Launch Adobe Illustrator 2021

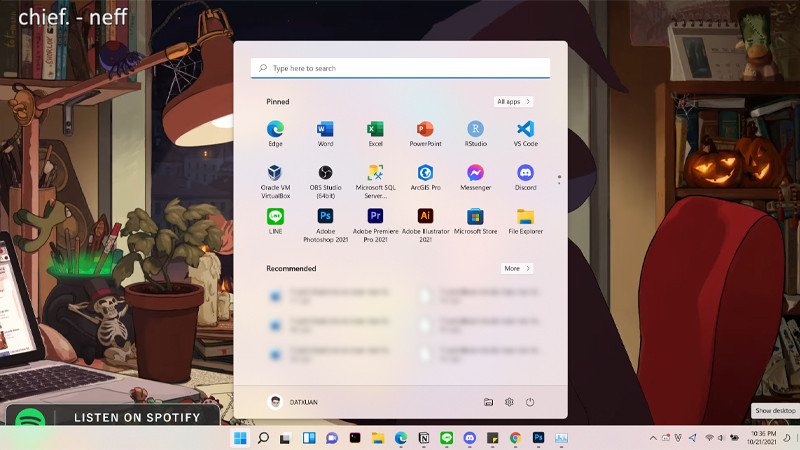click(x=425, y=225)
